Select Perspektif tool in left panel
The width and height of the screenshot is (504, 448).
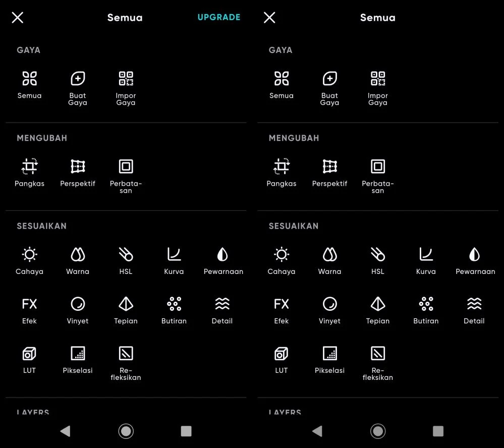click(x=78, y=173)
